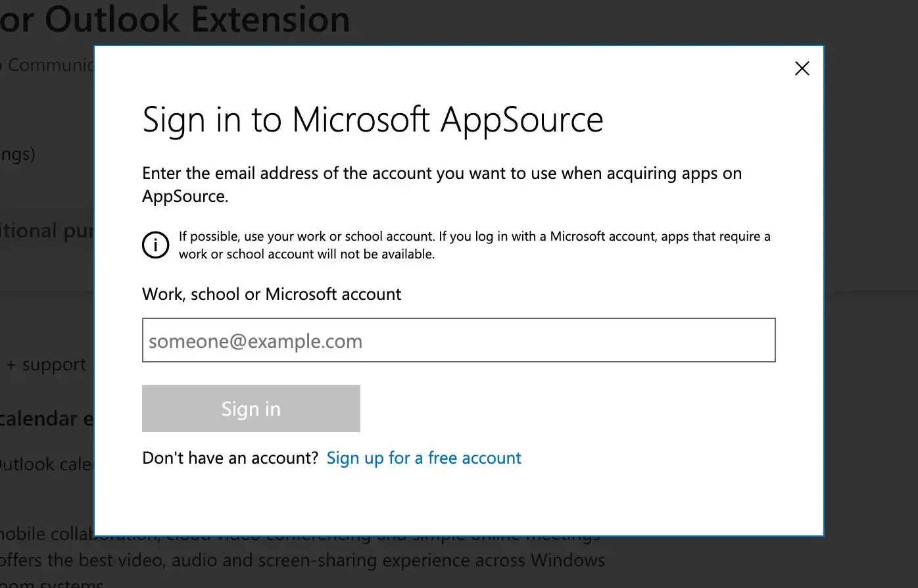This screenshot has height=588, width=918.
Task: Click the Sign in to Microsoft AppSource heading
Action: tap(372, 120)
